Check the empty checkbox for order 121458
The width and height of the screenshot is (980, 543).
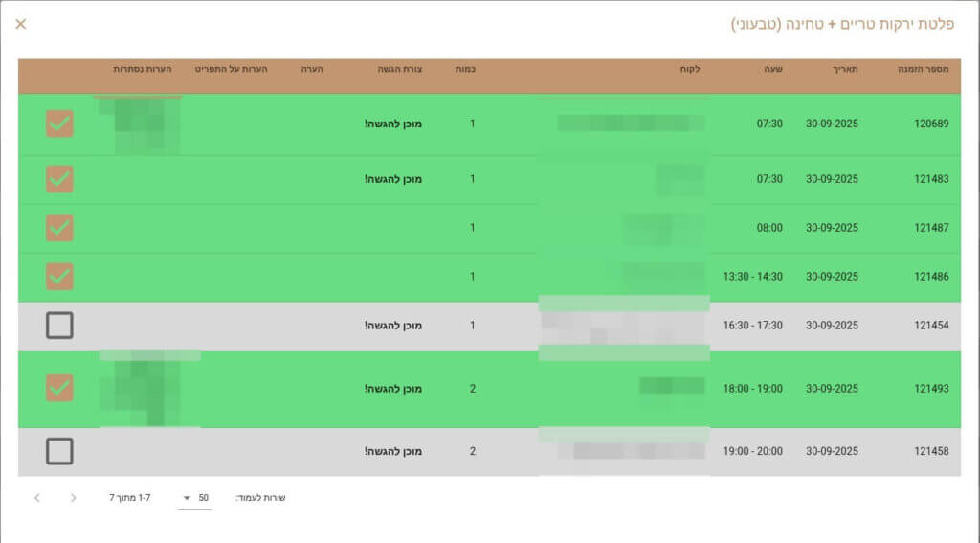click(59, 451)
